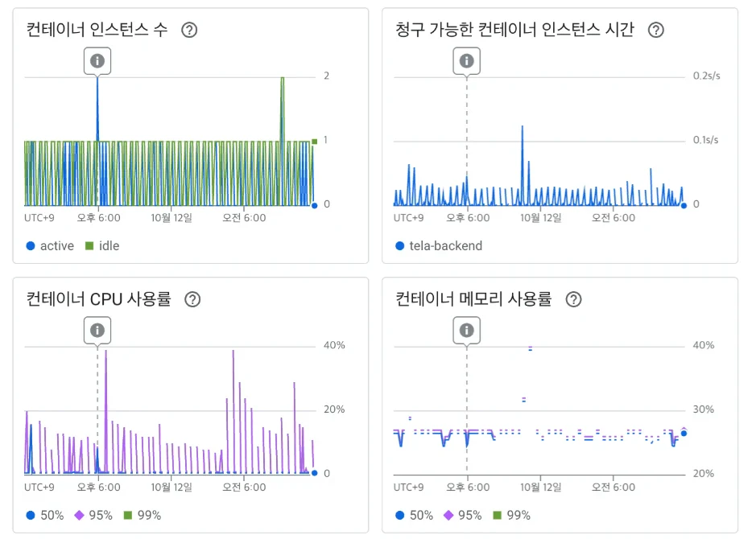The height and width of the screenshot is (539, 756).
Task: Click the blue endpoint dot on instance count chart
Action: coord(314,205)
